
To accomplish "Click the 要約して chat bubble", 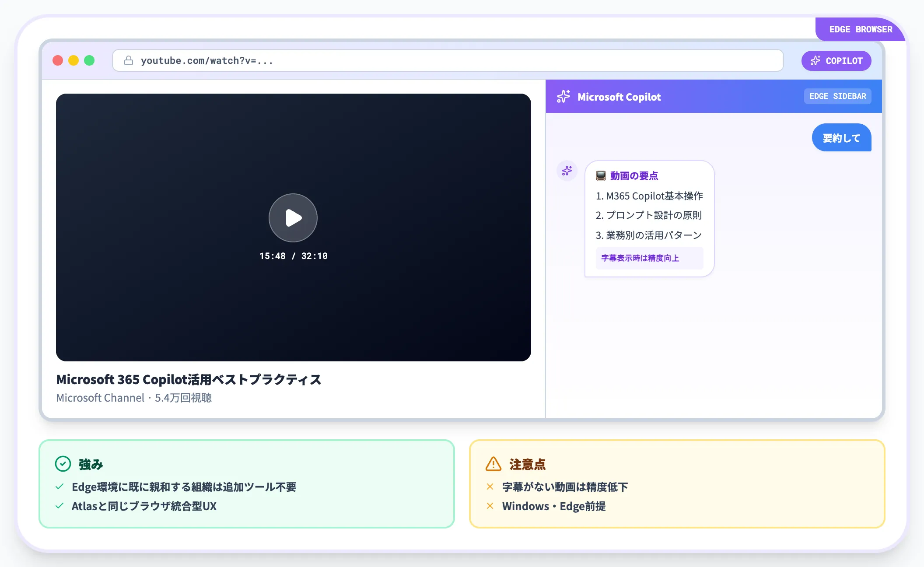I will click(x=841, y=138).
